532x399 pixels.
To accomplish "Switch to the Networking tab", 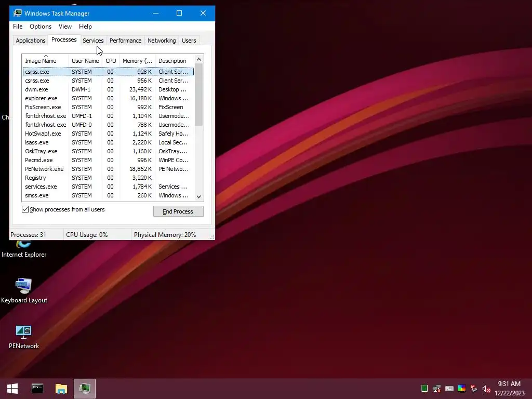I will [162, 41].
